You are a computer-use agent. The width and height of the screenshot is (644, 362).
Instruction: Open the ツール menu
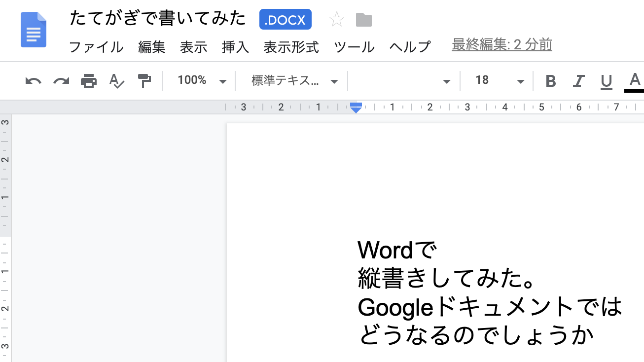click(354, 47)
